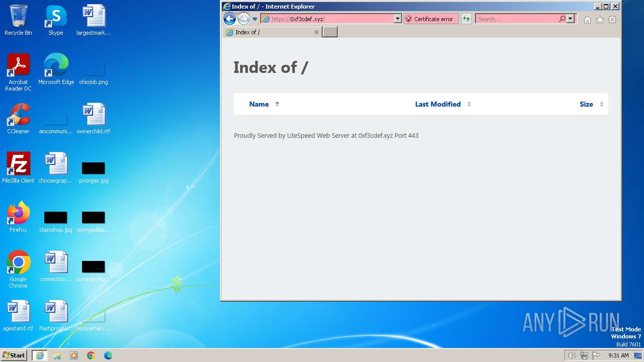Screen dimensions: 644x362
Task: Refresh the page with compatibility icon
Action: pyautogui.click(x=466, y=19)
